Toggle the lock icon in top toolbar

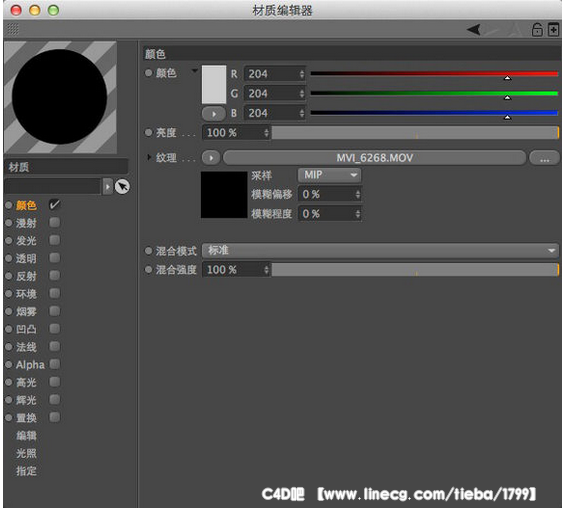(x=537, y=30)
